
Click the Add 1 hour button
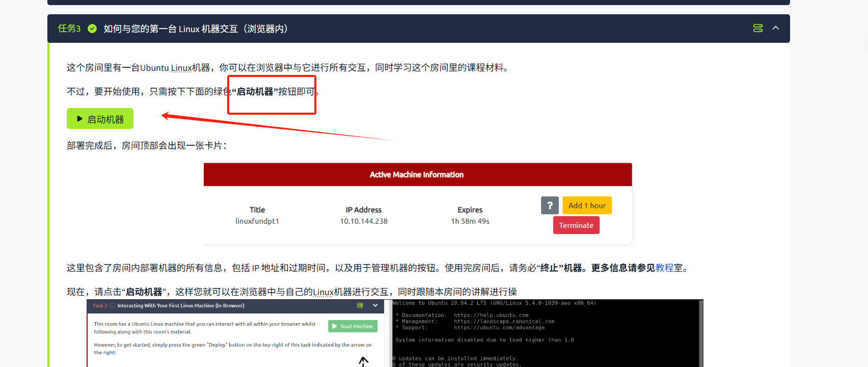587,205
